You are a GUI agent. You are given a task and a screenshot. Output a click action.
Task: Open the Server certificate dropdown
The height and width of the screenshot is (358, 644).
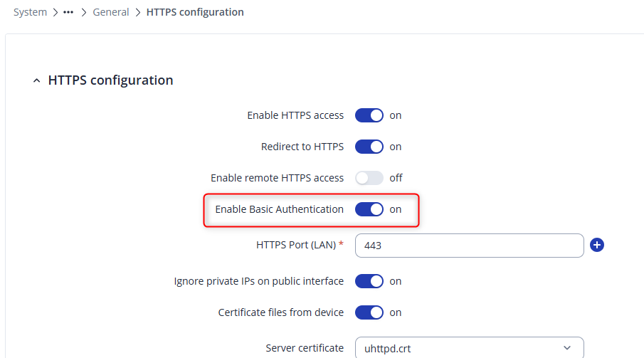coord(469,348)
